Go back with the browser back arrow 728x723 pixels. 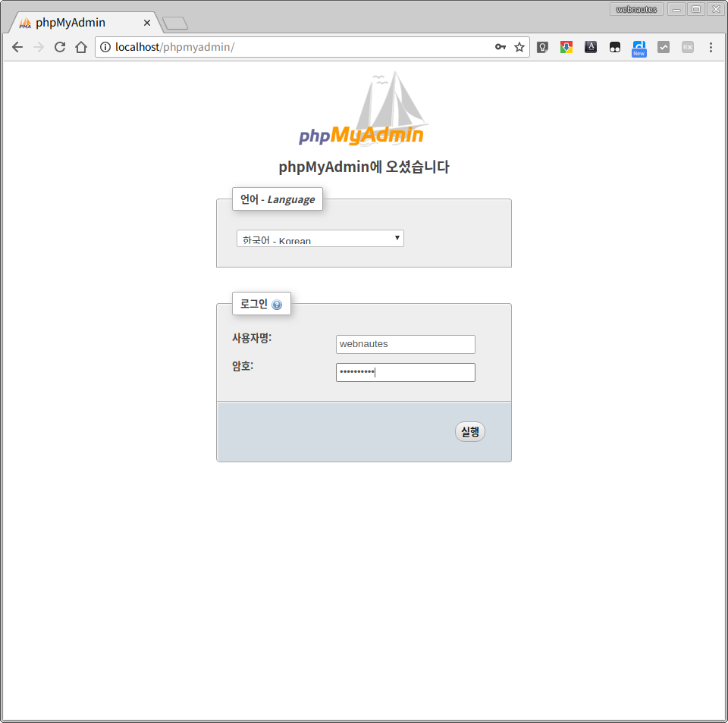[17, 47]
